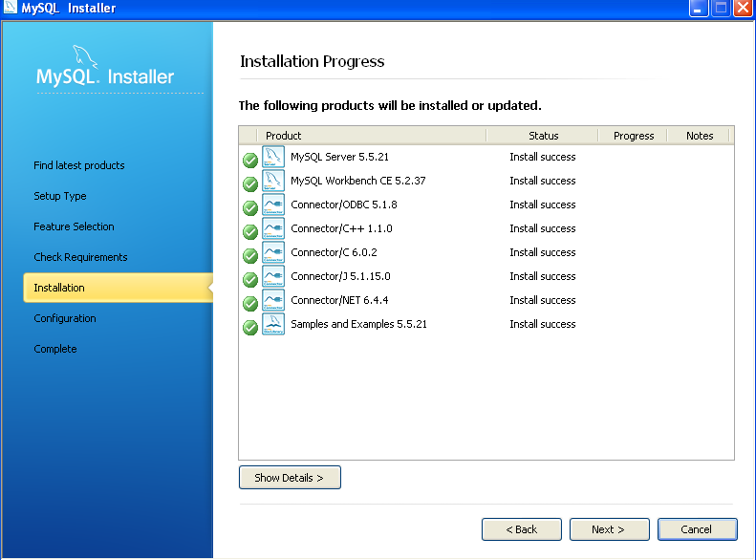Click Install success status for Connector/C++

tap(543, 228)
